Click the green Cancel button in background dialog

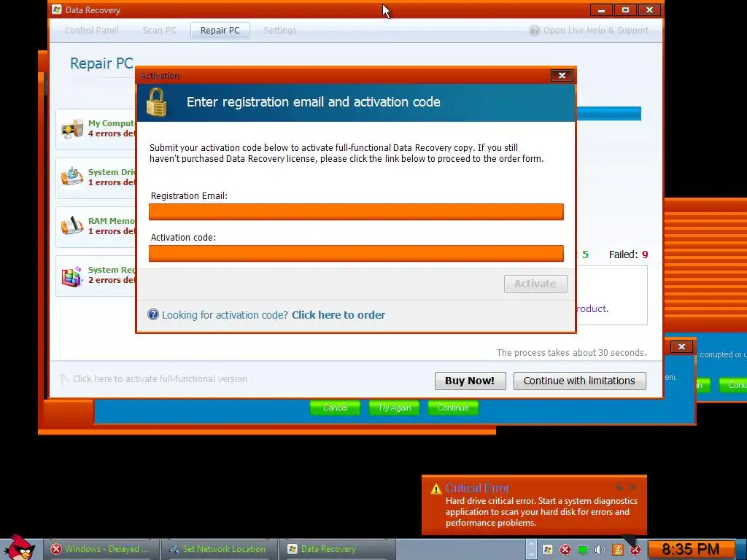click(x=336, y=408)
